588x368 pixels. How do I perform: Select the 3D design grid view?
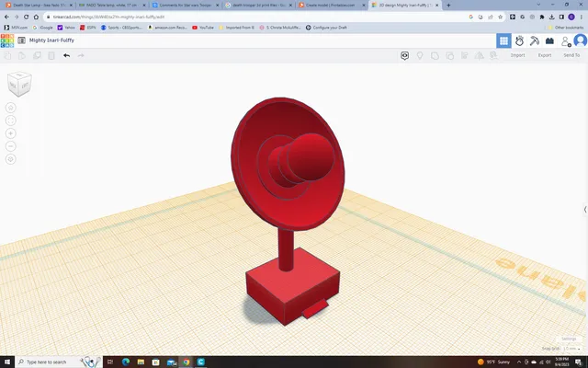pyautogui.click(x=503, y=40)
